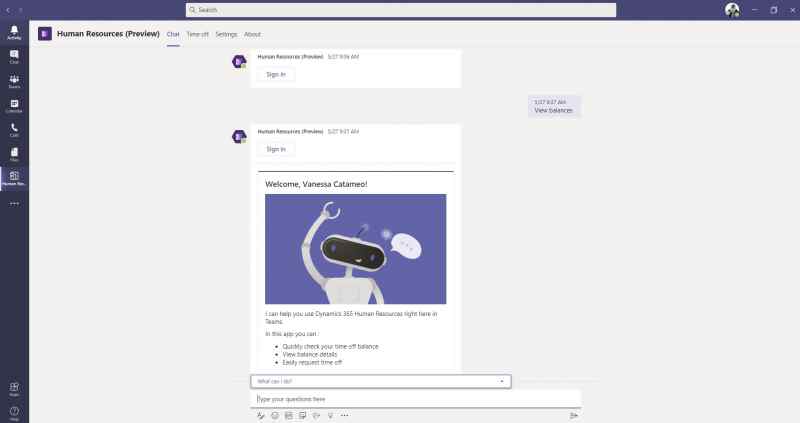Click the bot avatar of the first message
This screenshot has height=423, width=800.
[x=239, y=62]
